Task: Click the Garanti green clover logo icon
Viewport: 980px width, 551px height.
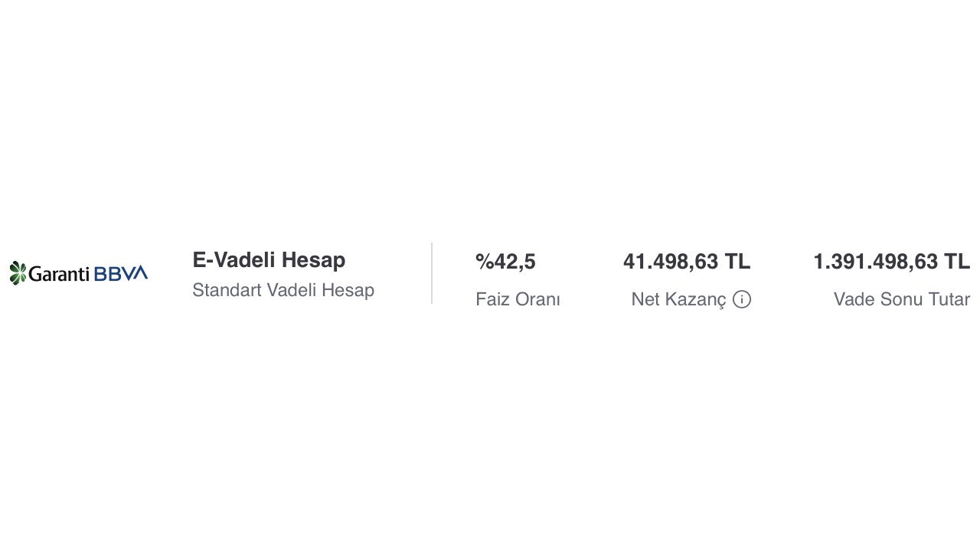Action: click(18, 273)
